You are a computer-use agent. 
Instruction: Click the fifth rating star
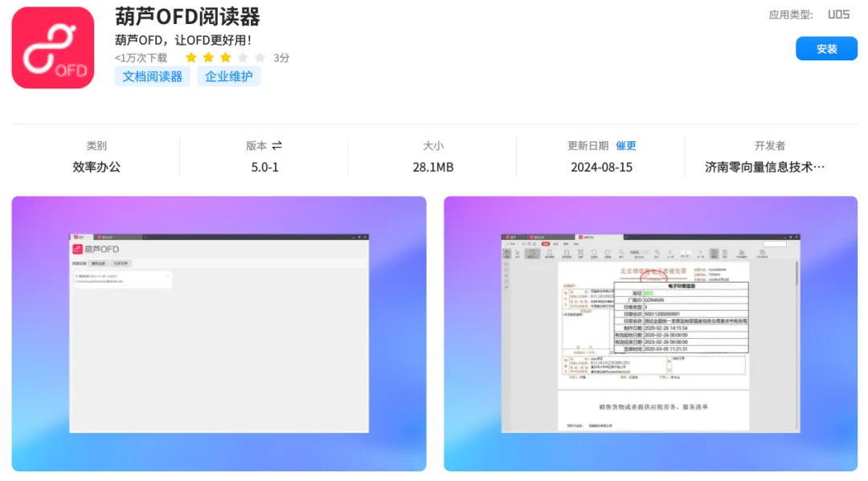point(260,58)
